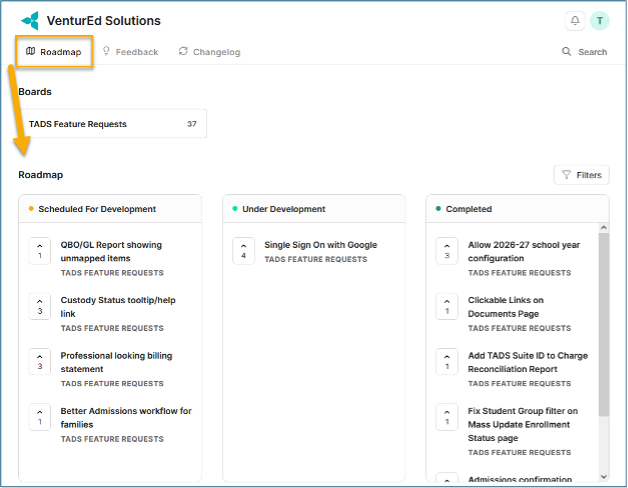
Task: Click scroll down arrow in Completed column
Action: (x=604, y=476)
